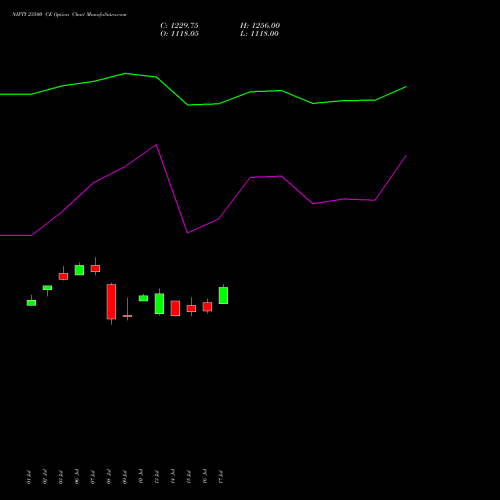Click the low value 'L: 1118.00'
The image size is (500, 500).
[x=259, y=34]
